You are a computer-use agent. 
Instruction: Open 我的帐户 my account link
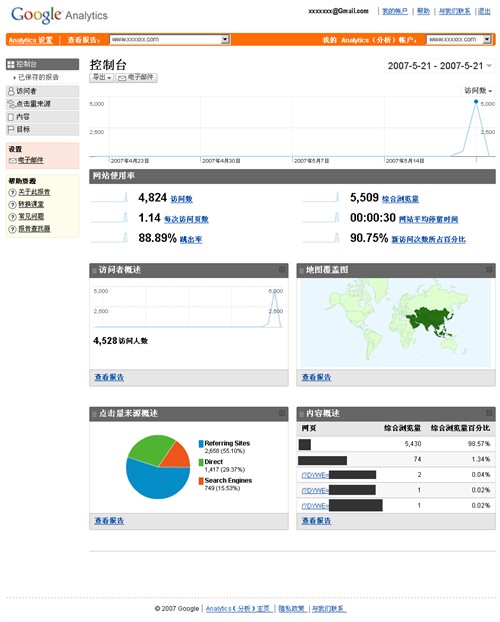point(395,11)
